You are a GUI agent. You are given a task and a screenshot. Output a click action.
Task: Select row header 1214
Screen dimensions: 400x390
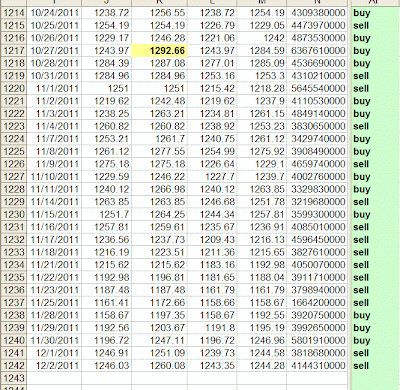point(13,13)
